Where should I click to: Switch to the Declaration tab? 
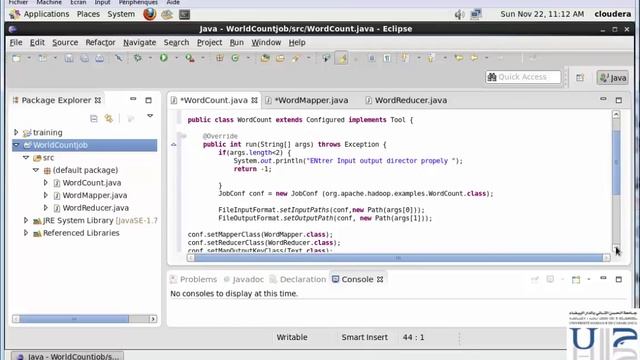pyautogui.click(x=298, y=279)
